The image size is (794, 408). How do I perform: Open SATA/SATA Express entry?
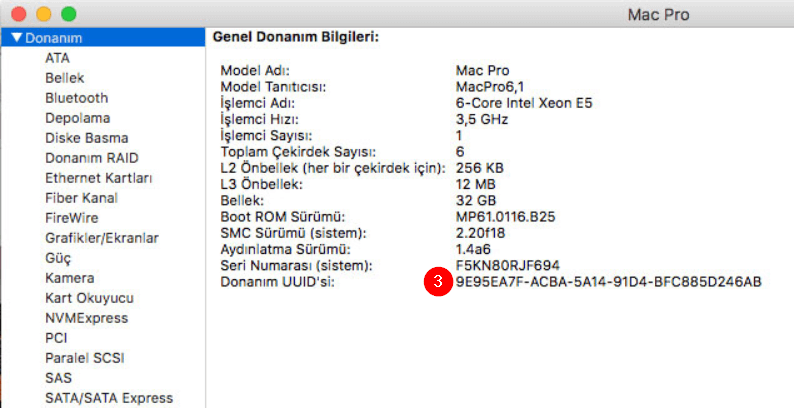pyautogui.click(x=109, y=398)
